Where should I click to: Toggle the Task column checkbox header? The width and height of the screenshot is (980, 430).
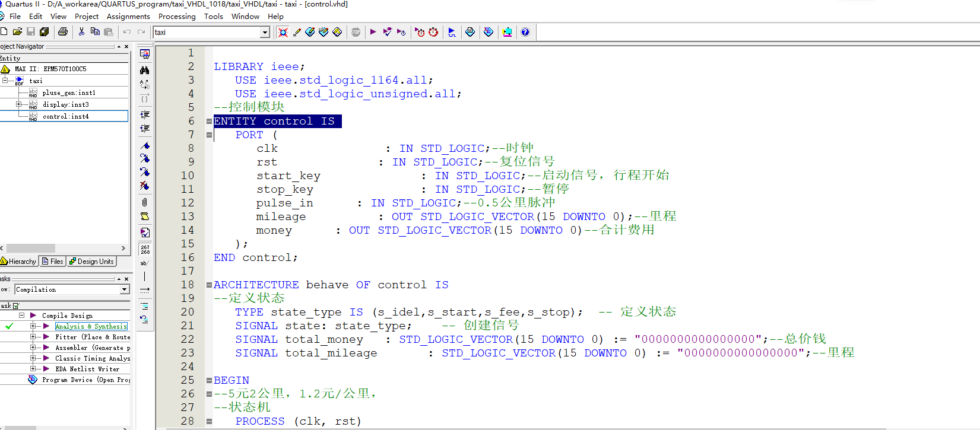(x=16, y=306)
